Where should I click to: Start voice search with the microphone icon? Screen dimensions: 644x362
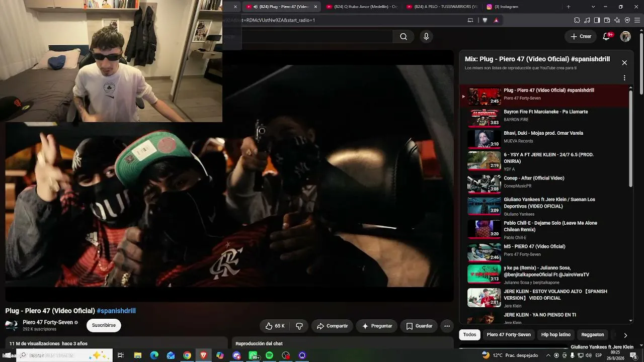pos(426,36)
